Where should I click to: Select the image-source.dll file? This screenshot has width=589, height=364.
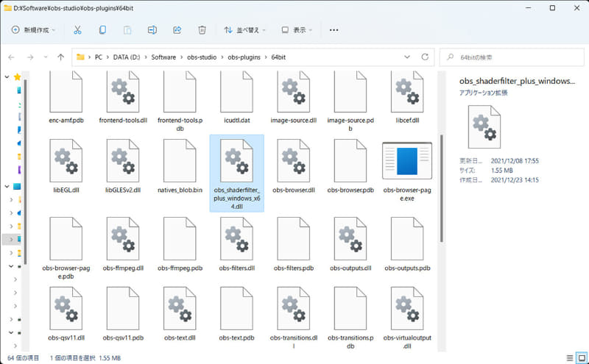(x=293, y=97)
